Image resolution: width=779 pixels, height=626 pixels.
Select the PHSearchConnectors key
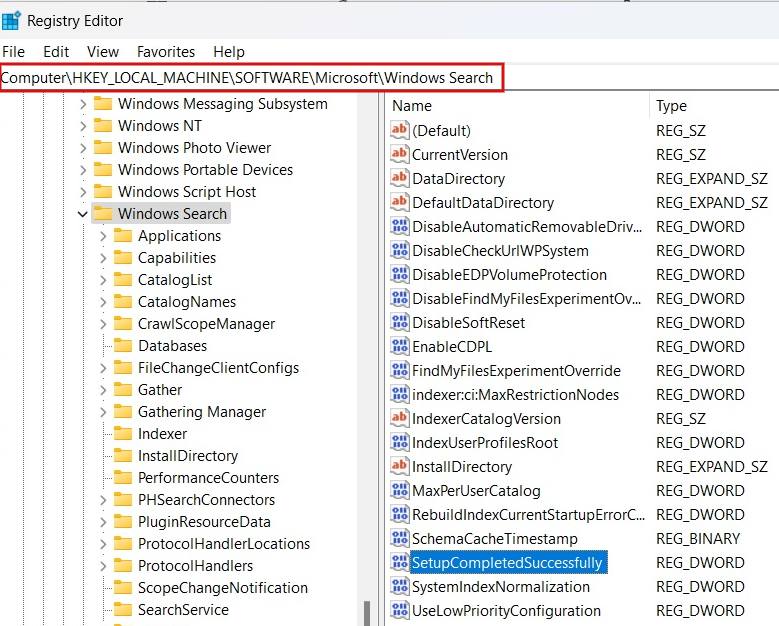pyautogui.click(x=206, y=500)
